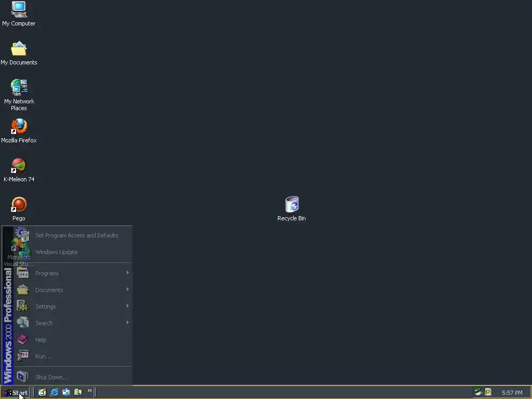Select the Mozilla Firefox shortcut
Screen dimensions: 532x399
pos(19,131)
